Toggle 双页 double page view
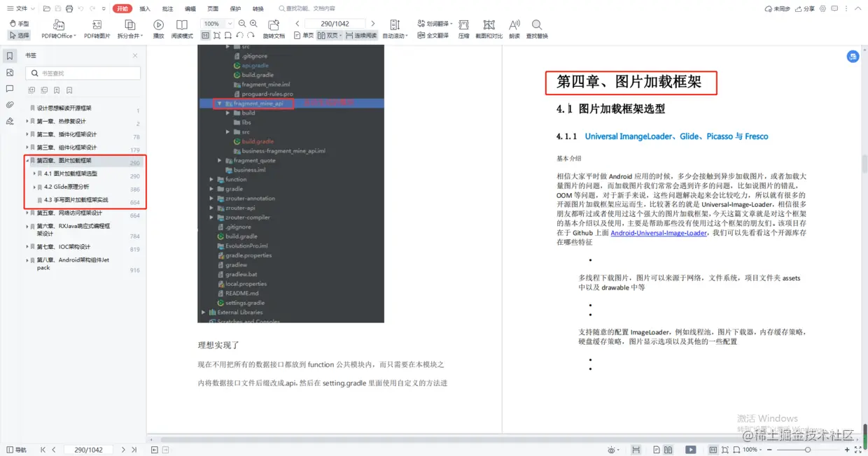The image size is (868, 456). coord(330,35)
